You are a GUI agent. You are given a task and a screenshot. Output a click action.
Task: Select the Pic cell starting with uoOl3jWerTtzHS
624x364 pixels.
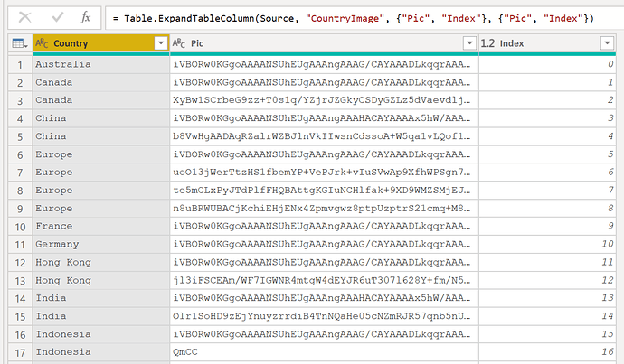324,173
